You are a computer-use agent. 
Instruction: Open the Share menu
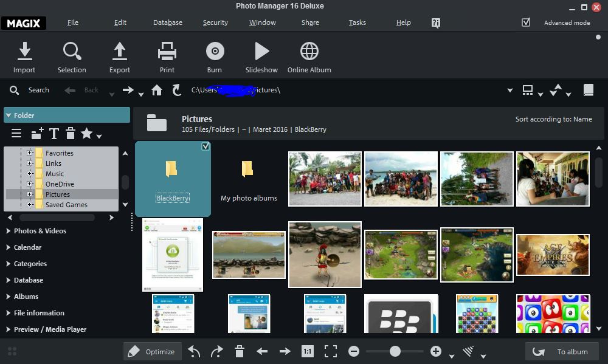310,22
